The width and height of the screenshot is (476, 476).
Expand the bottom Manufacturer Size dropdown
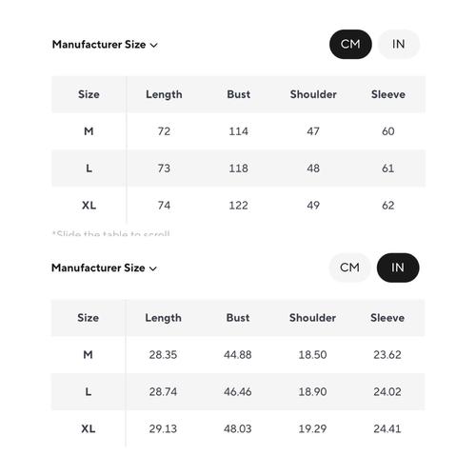pyautogui.click(x=104, y=268)
